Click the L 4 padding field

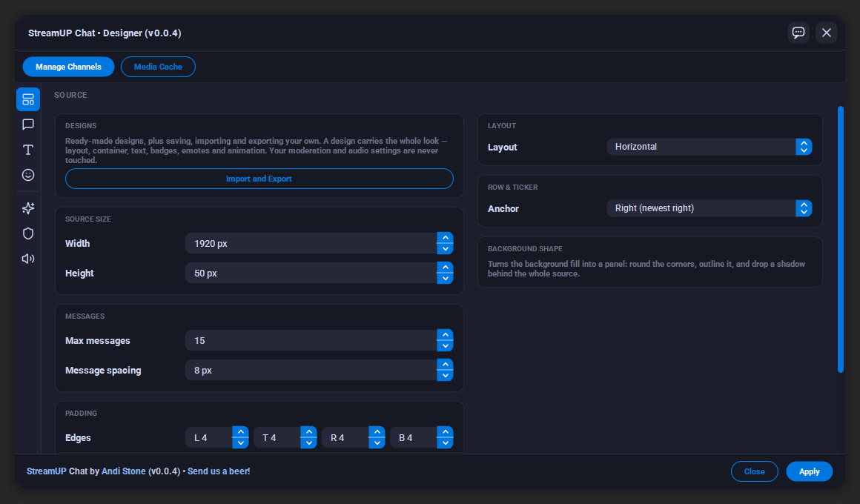click(209, 437)
